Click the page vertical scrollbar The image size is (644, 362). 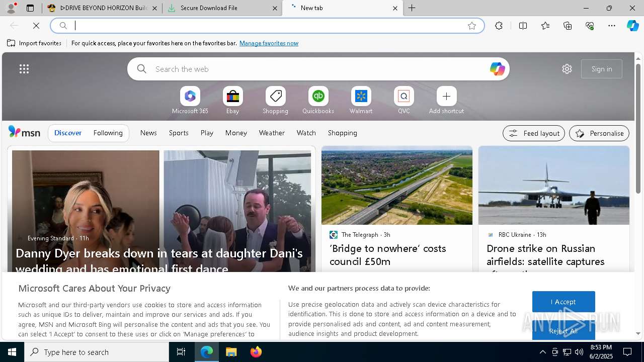638,129
